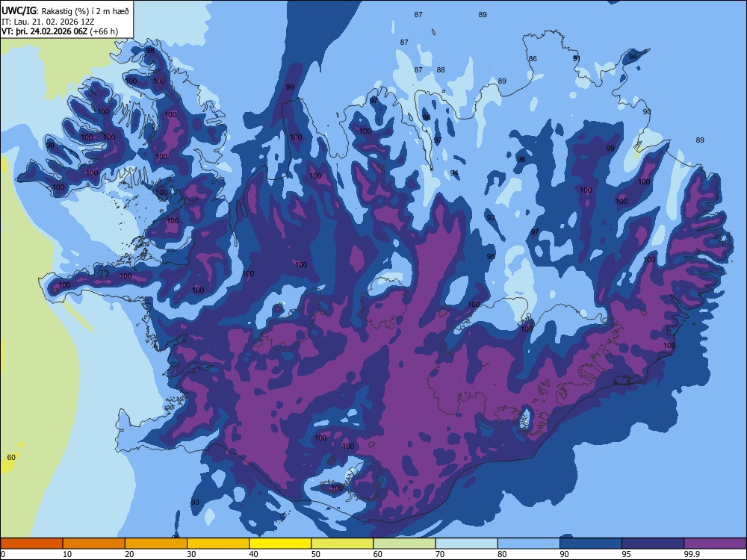The height and width of the screenshot is (560, 747).
Task: Pick the bright yellow 40–50 legend swatch
Action: (x=280, y=544)
